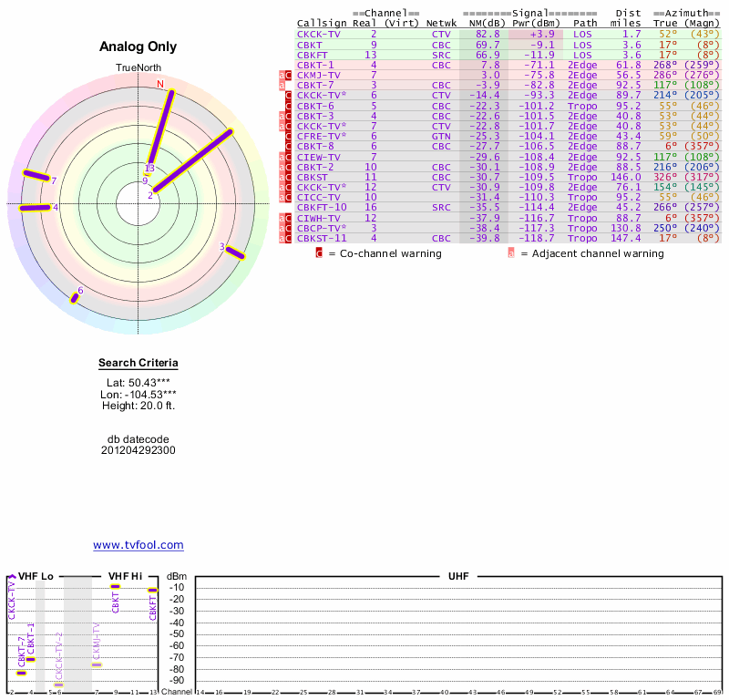Click the CKMJ-TV label in the spectrum chart
The width and height of the screenshot is (729, 700).
coord(97,645)
